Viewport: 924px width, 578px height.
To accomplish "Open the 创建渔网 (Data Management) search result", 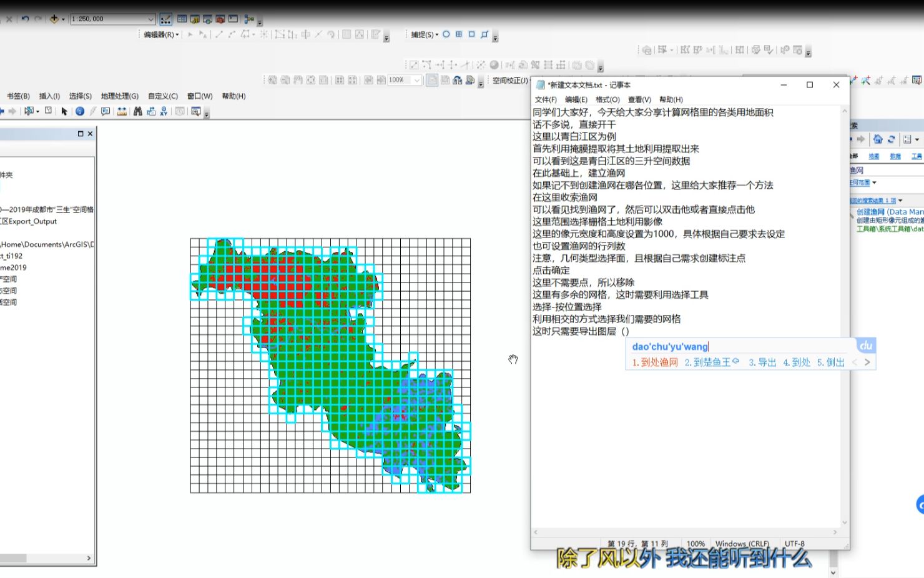I will [x=890, y=212].
